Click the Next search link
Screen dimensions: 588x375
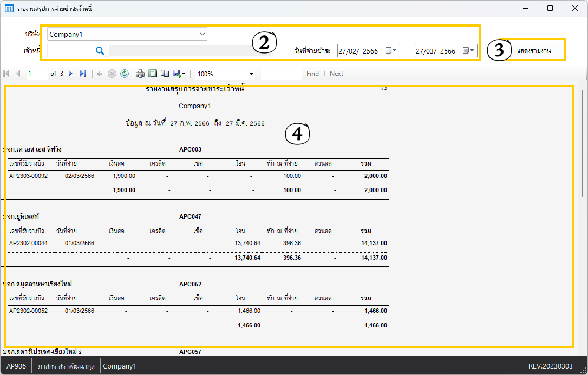pos(336,74)
